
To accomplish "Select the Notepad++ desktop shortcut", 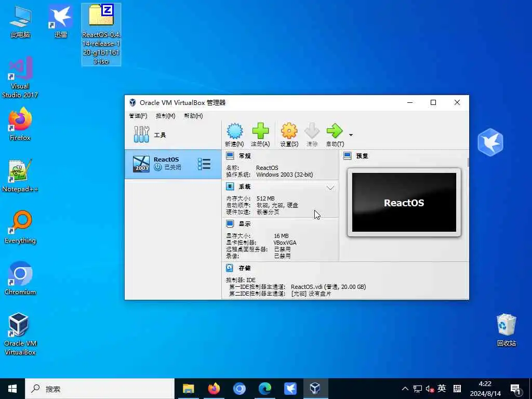I will click(20, 176).
